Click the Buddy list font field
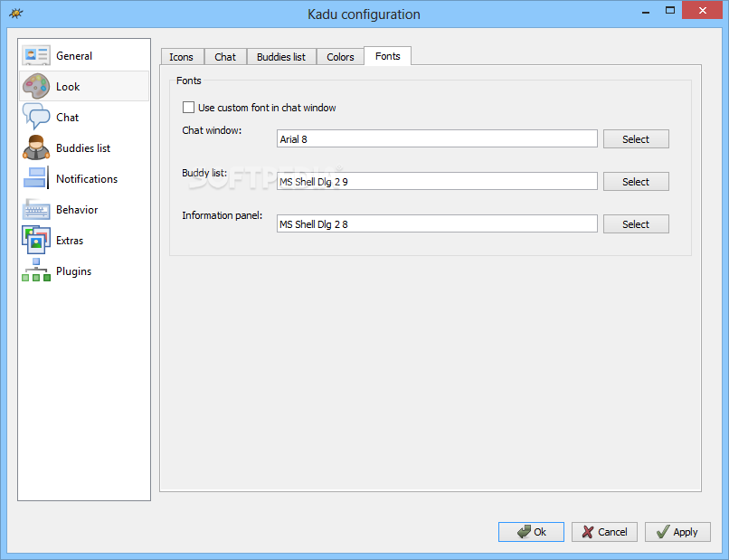 437,181
